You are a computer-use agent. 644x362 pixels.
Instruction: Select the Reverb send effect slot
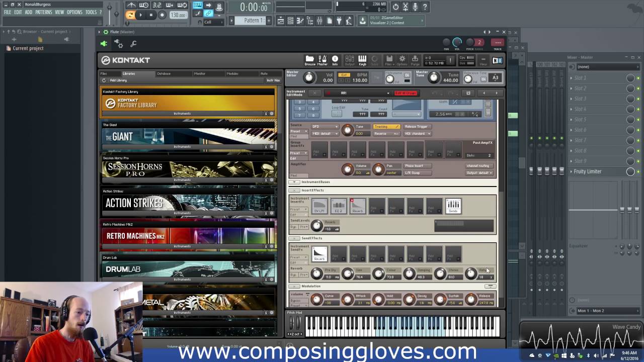[319, 253]
